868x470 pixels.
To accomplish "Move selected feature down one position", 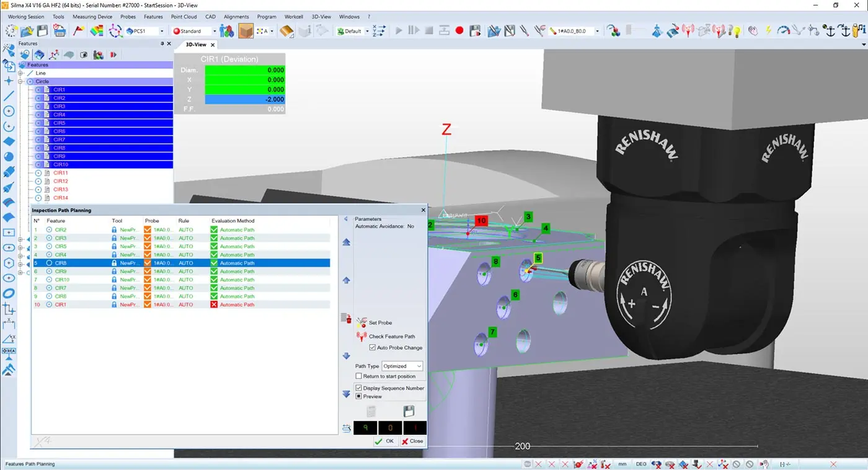I will (347, 356).
